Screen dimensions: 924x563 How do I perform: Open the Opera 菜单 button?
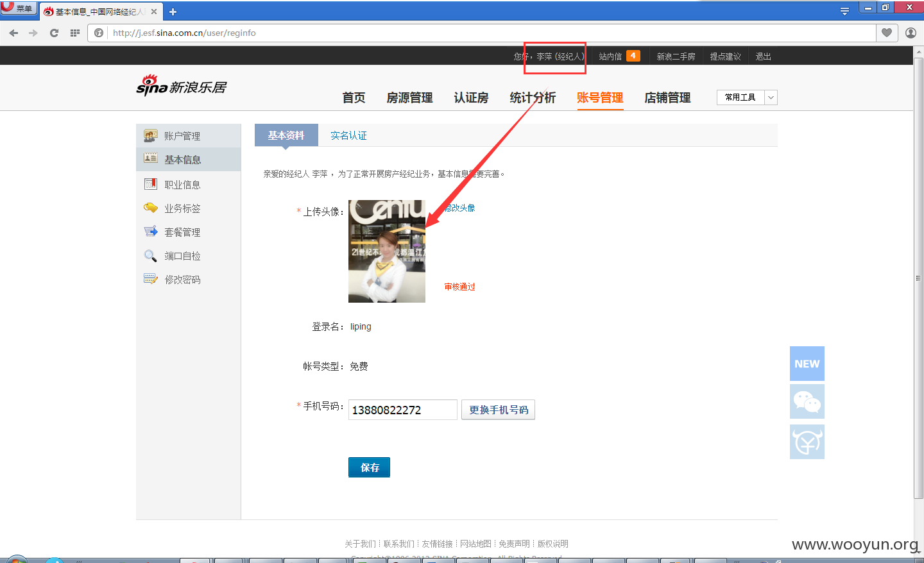coord(19,8)
